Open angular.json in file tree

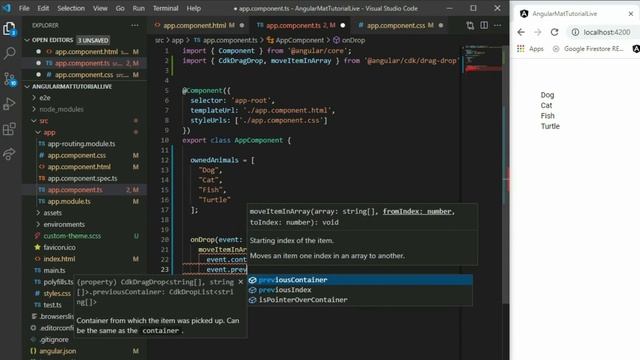[x=58, y=351]
